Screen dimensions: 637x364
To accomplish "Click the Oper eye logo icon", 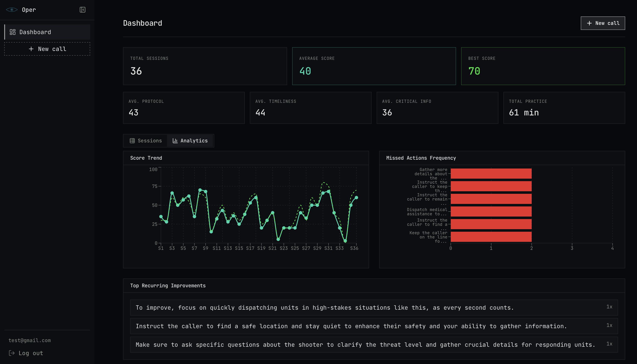I will pyautogui.click(x=12, y=10).
